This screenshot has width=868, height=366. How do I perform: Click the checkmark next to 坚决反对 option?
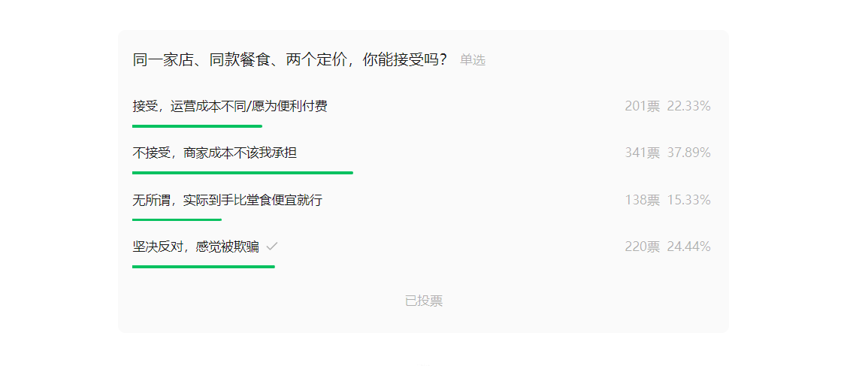[272, 247]
